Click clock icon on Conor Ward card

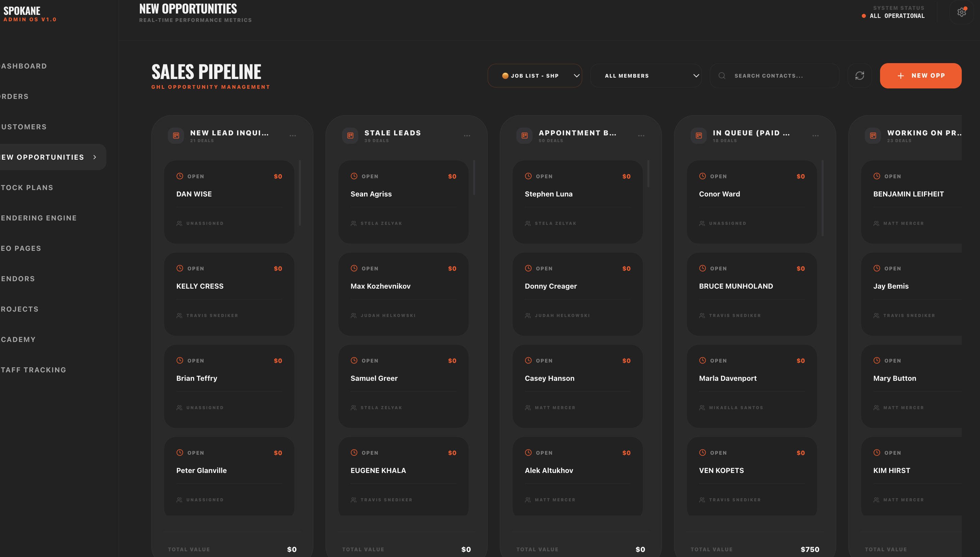[x=702, y=176]
